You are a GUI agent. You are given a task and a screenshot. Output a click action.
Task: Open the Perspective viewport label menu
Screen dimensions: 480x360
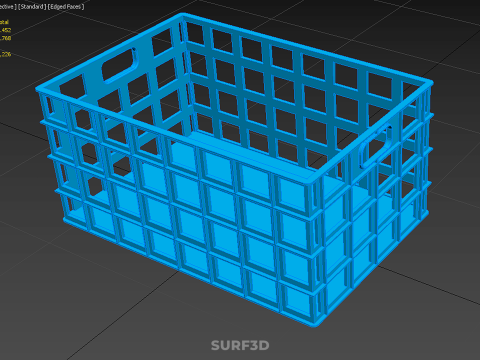click(7, 7)
